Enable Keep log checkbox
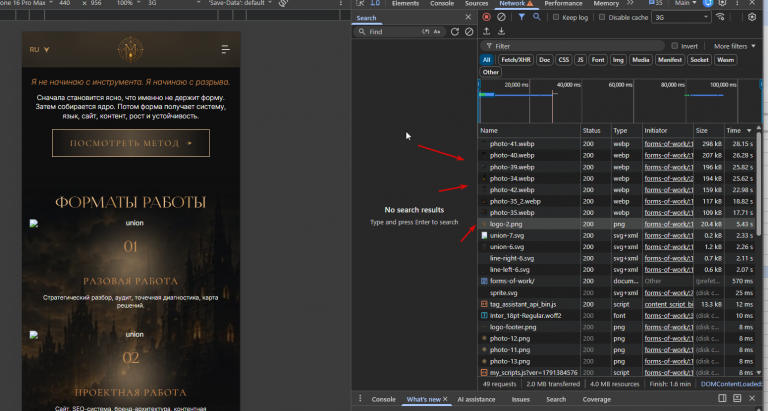This screenshot has width=768, height=411. pyautogui.click(x=556, y=17)
